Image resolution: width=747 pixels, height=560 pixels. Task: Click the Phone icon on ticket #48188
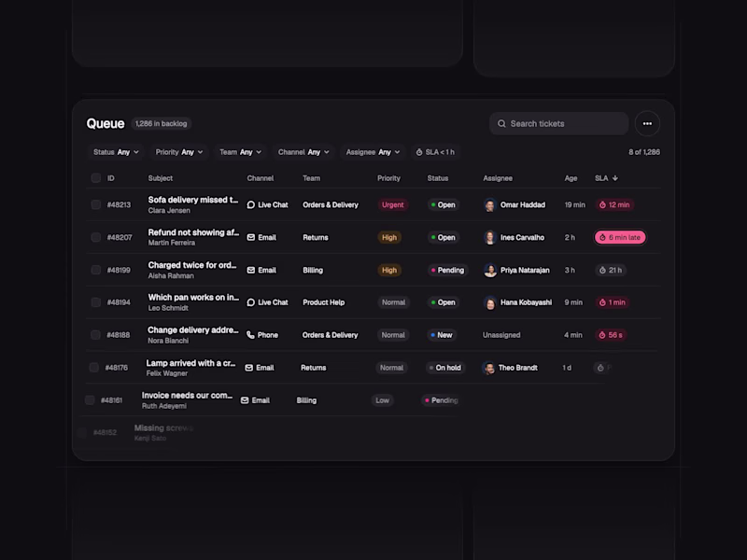point(250,335)
